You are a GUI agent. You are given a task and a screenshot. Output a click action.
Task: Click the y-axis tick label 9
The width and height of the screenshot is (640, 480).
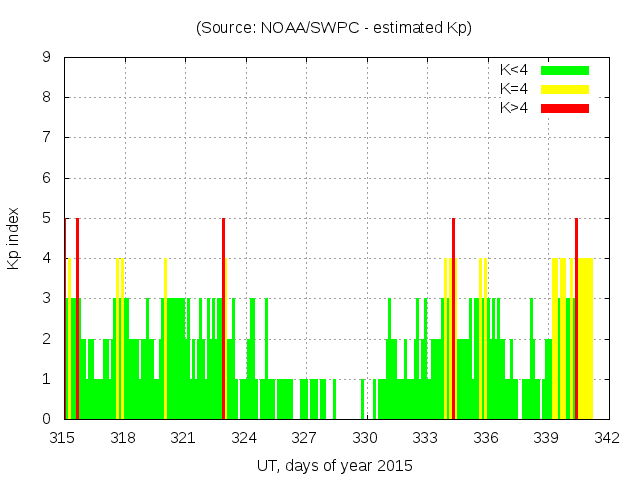[47, 58]
